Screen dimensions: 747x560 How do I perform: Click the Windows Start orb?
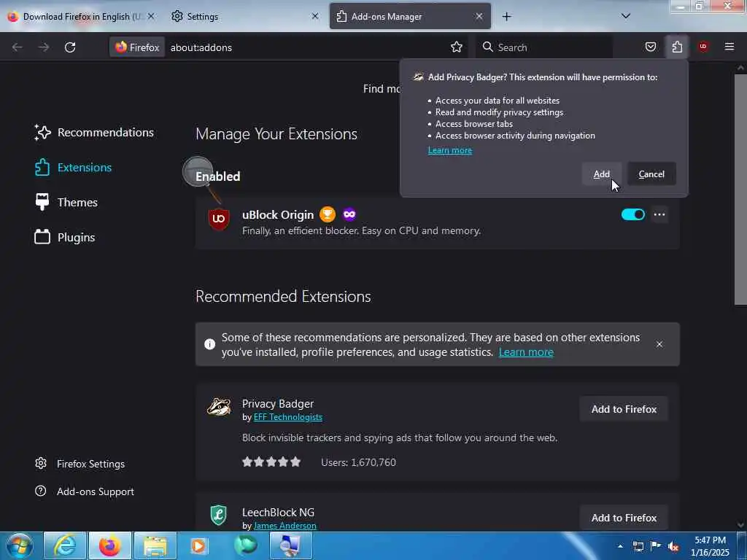pos(20,545)
